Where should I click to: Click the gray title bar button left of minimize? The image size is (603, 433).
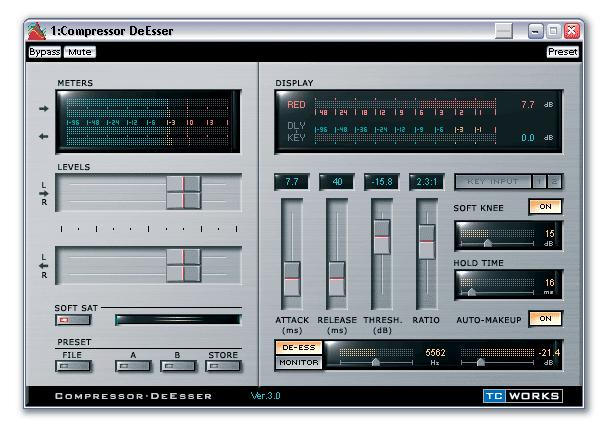tap(504, 31)
